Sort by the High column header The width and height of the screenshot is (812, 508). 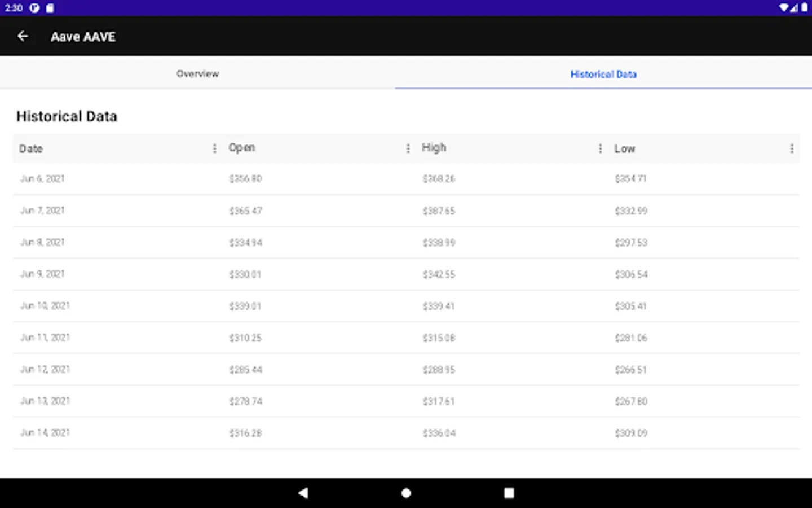click(434, 147)
